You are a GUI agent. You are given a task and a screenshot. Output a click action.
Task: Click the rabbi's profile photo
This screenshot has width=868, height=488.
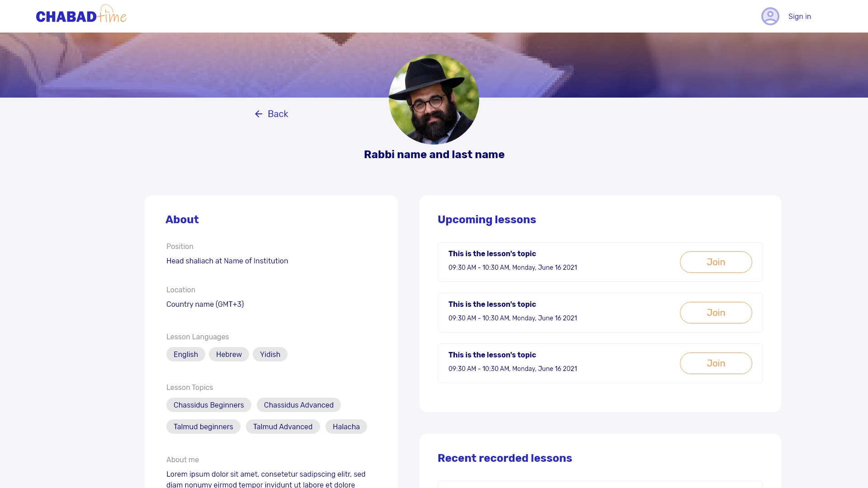pos(434,99)
